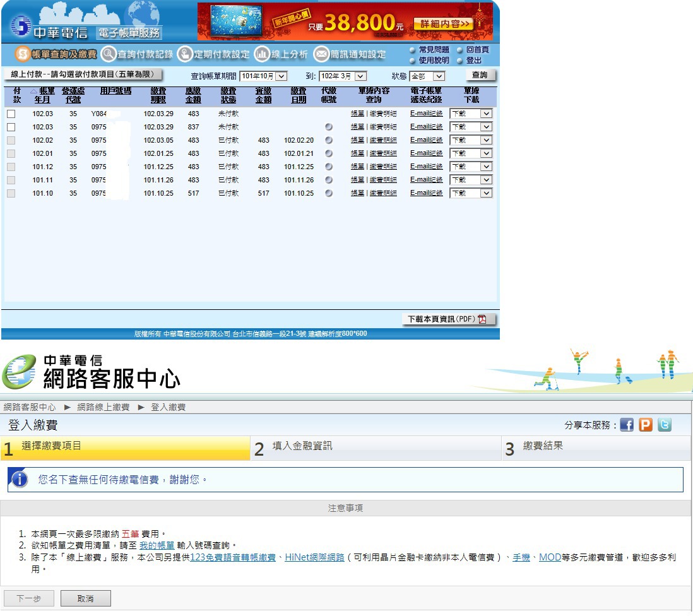Log out with the 登出 link
The height and width of the screenshot is (616, 693).
(473, 60)
